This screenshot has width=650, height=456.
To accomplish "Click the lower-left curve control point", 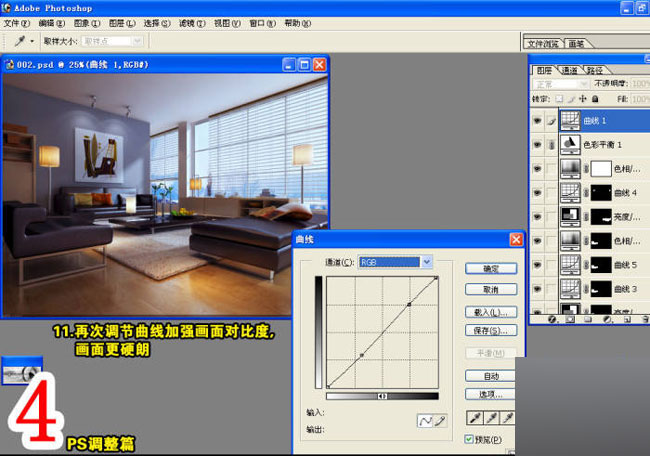I will [361, 355].
